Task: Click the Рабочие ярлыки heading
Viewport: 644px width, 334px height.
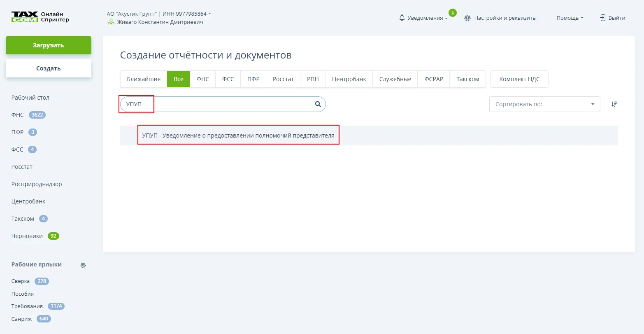Action: [37, 264]
